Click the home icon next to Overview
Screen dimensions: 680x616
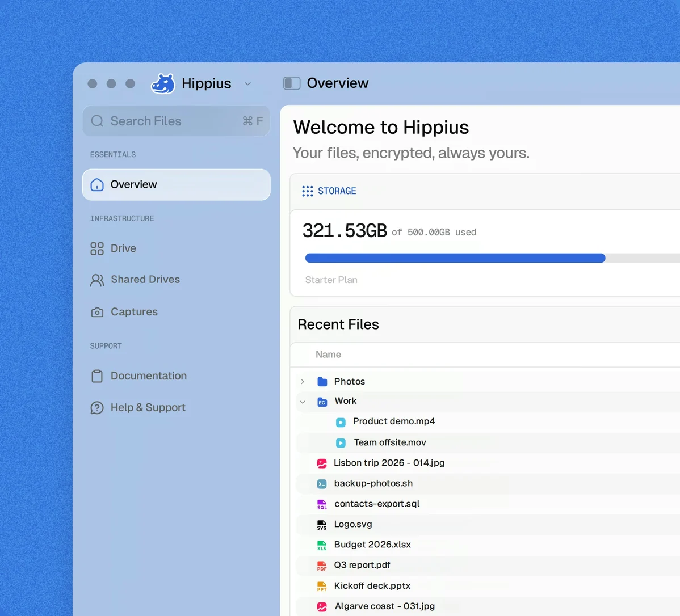(97, 185)
